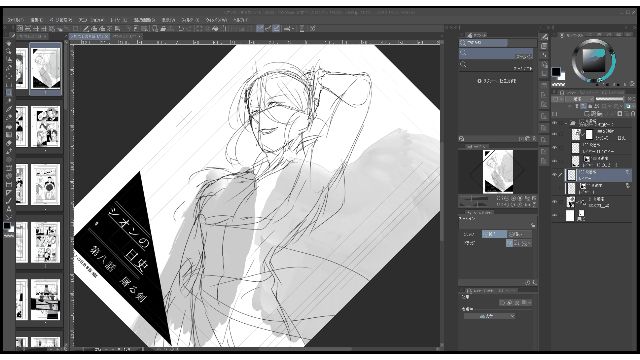Open the selected cover page thumbnail in page manager
This screenshot has width=640, height=360.
[x=46, y=68]
